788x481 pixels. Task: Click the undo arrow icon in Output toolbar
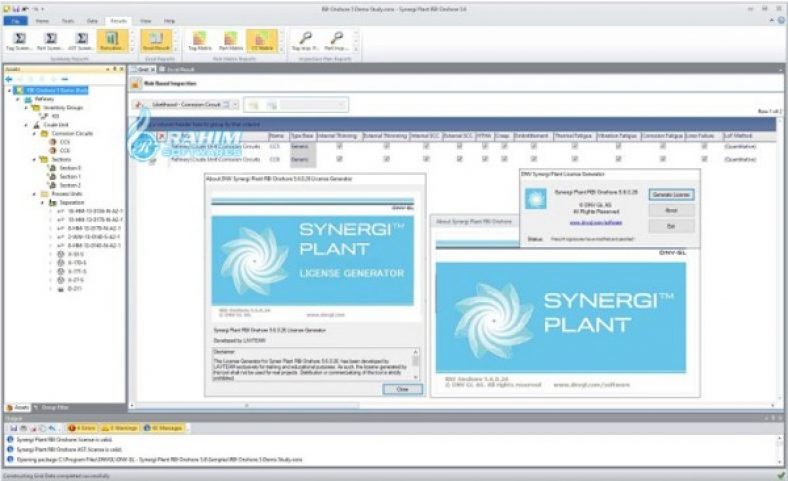(52, 428)
